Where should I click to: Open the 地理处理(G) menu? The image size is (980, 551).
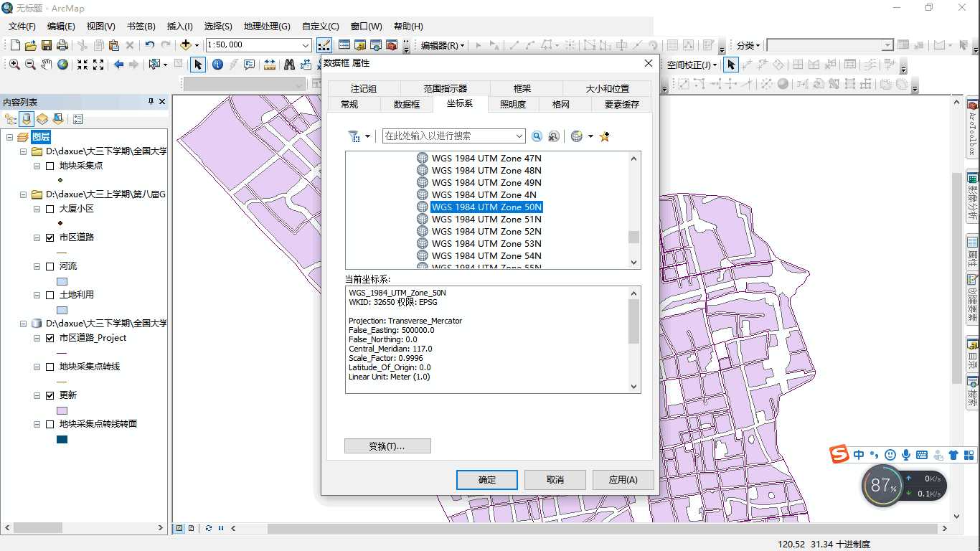(267, 26)
